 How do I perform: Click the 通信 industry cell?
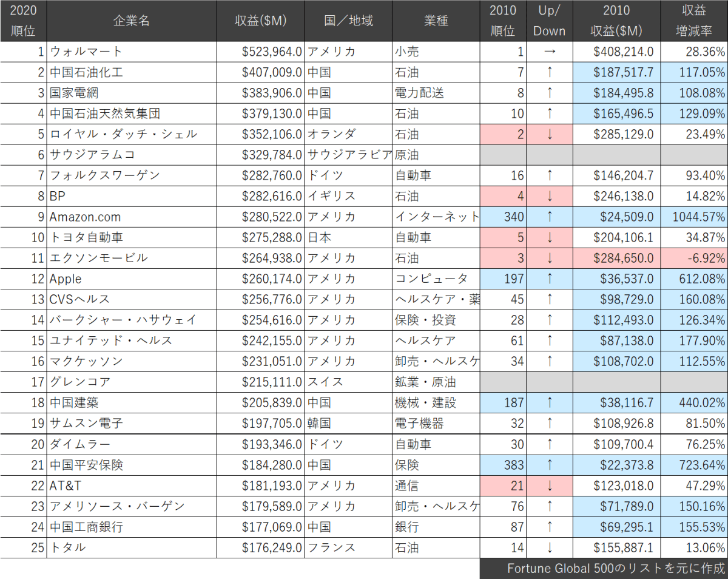pyautogui.click(x=436, y=485)
